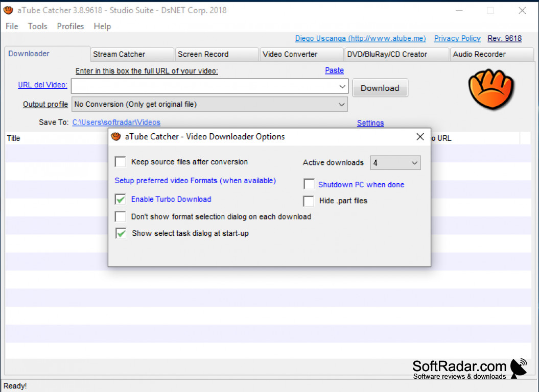Viewport: 539px width, 392px height.
Task: Open the DVD/BluRay/CD Creator tab
Action: [396, 54]
